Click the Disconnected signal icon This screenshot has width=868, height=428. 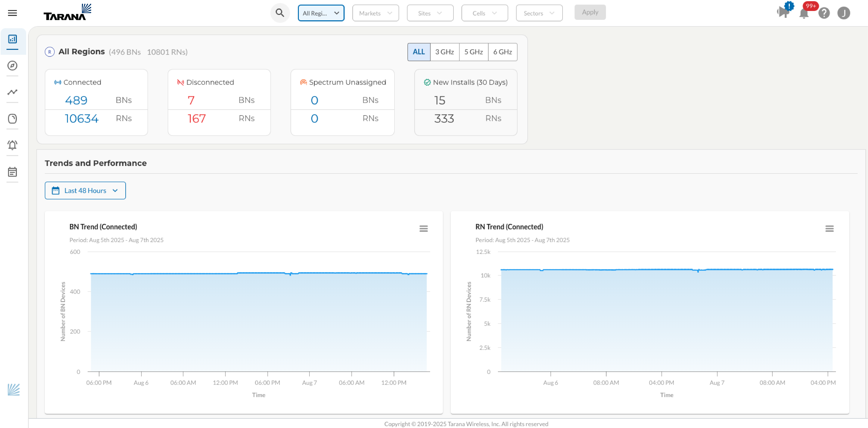[x=181, y=82]
